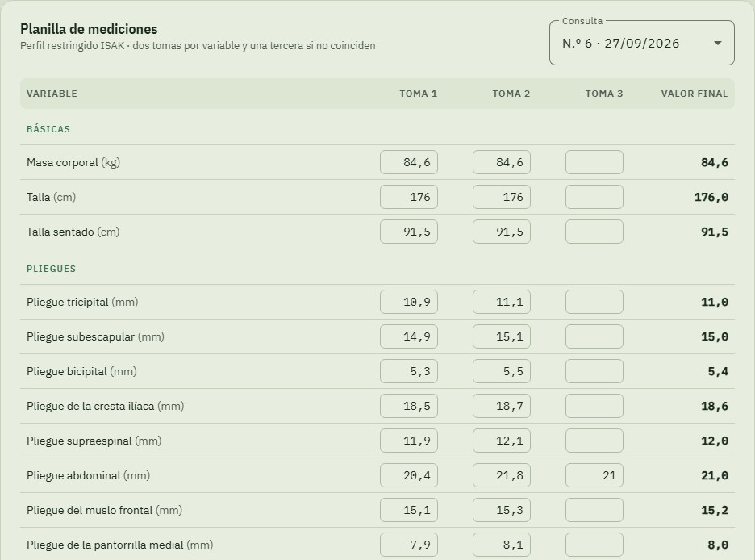Screen dimensions: 755x560
Task: Click the Variable column header
Action: tap(52, 94)
